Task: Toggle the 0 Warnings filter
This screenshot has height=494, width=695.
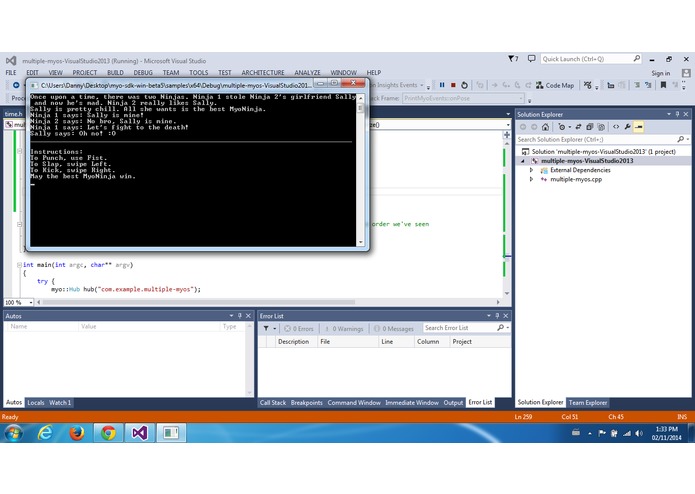Action: 344,328
